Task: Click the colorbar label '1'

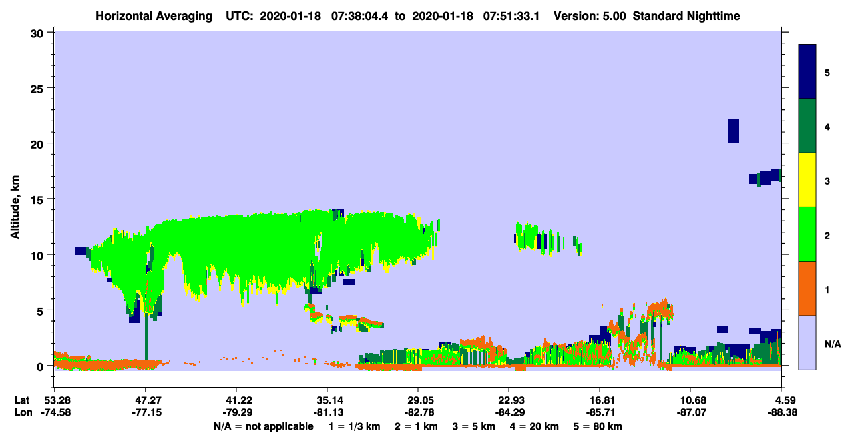Action: point(827,289)
